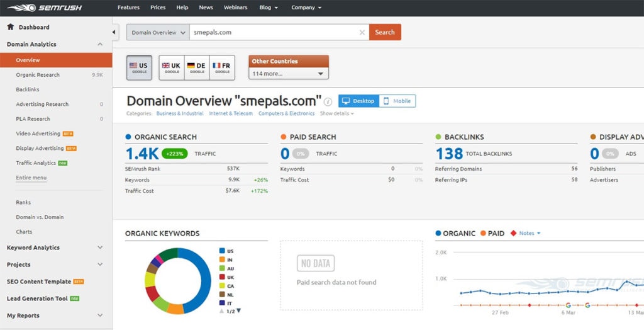The height and width of the screenshot is (330, 644).
Task: Open the Other Countries 114 more dropdown
Action: click(x=288, y=74)
